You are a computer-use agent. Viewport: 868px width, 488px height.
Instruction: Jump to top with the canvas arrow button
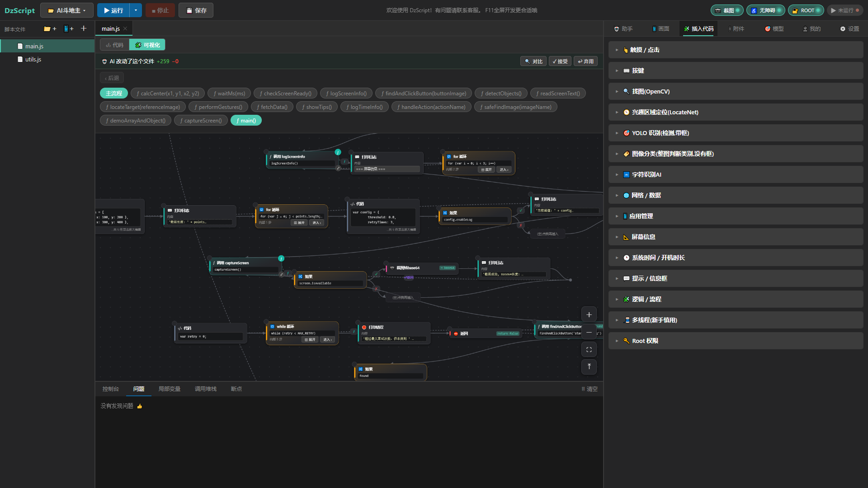point(589,366)
